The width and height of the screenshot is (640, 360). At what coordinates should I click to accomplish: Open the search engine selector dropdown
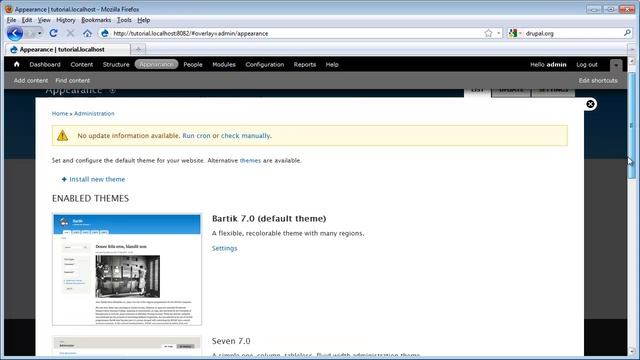point(515,33)
